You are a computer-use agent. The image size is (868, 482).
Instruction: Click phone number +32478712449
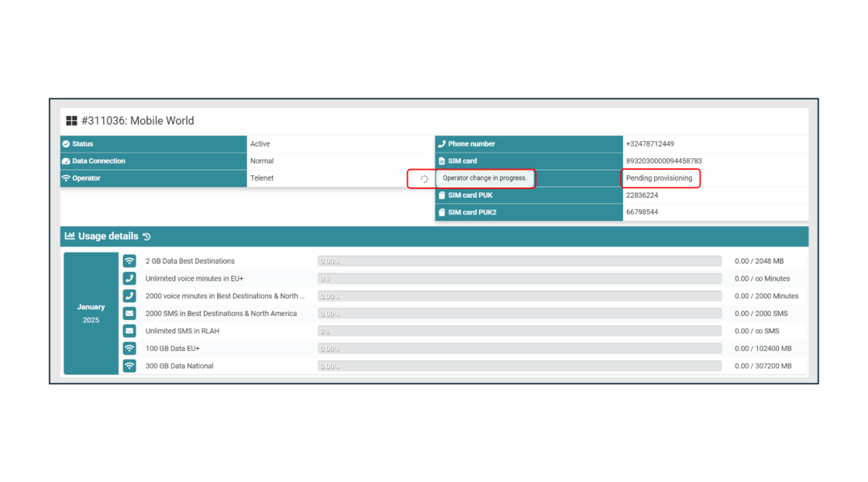point(650,144)
